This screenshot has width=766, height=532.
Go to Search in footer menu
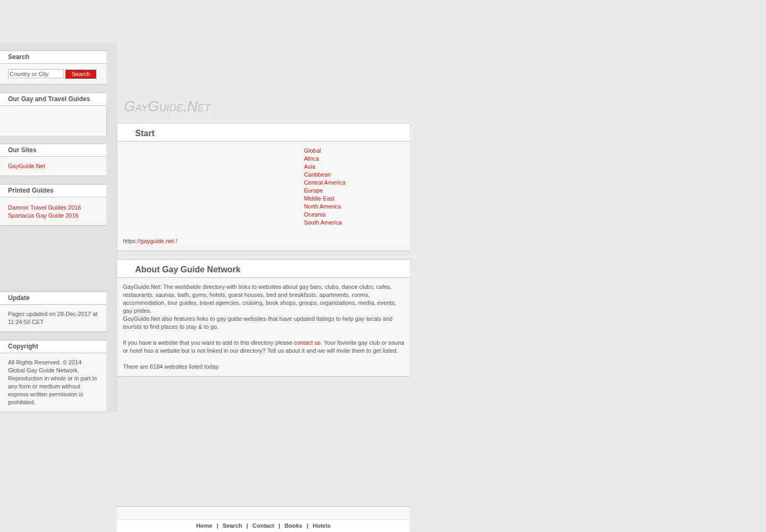(232, 526)
